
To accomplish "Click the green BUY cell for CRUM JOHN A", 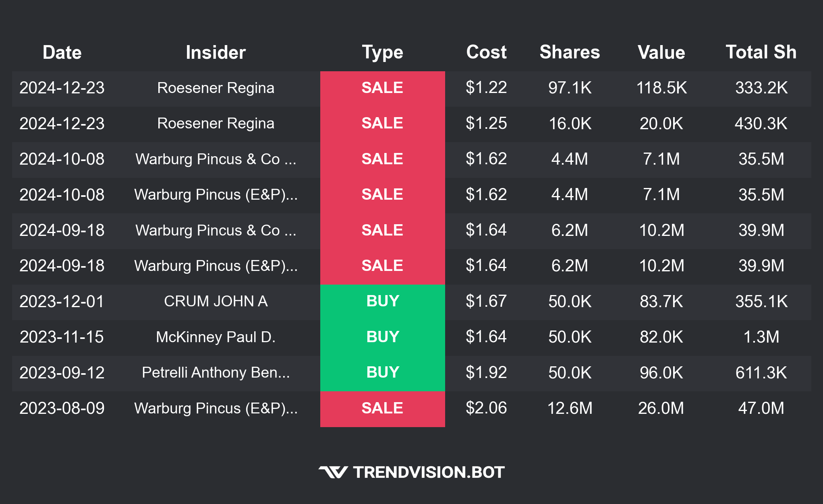I will (x=382, y=302).
